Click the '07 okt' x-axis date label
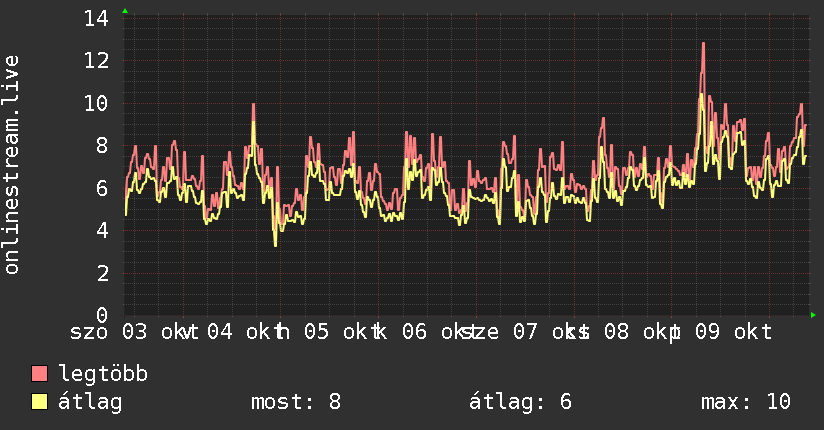 552,332
